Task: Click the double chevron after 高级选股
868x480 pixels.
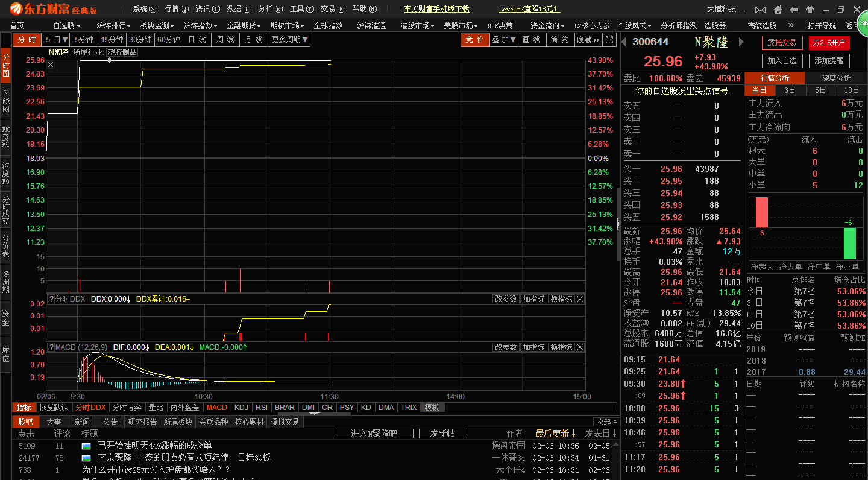Action: [x=791, y=26]
